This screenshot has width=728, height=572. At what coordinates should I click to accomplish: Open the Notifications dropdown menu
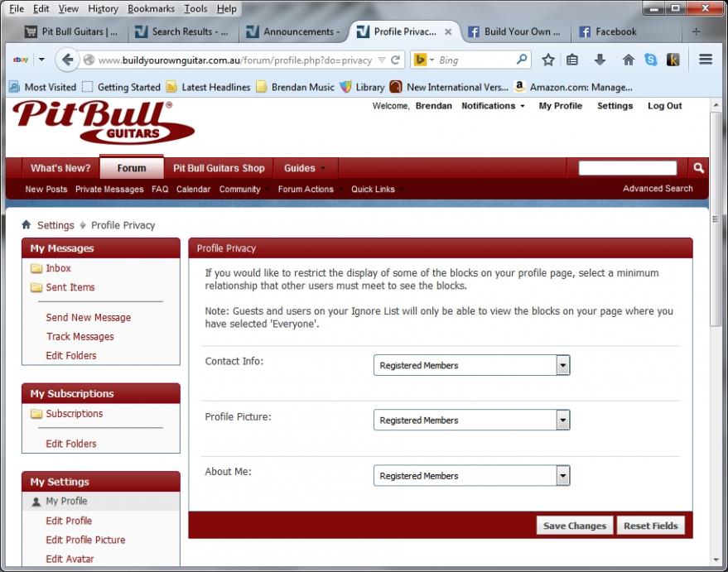click(493, 106)
